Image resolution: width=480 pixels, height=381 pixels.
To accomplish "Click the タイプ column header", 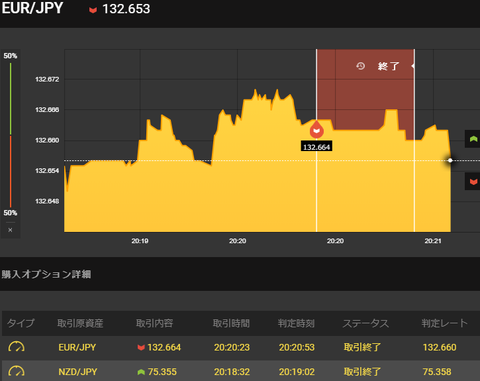I will point(21,323).
